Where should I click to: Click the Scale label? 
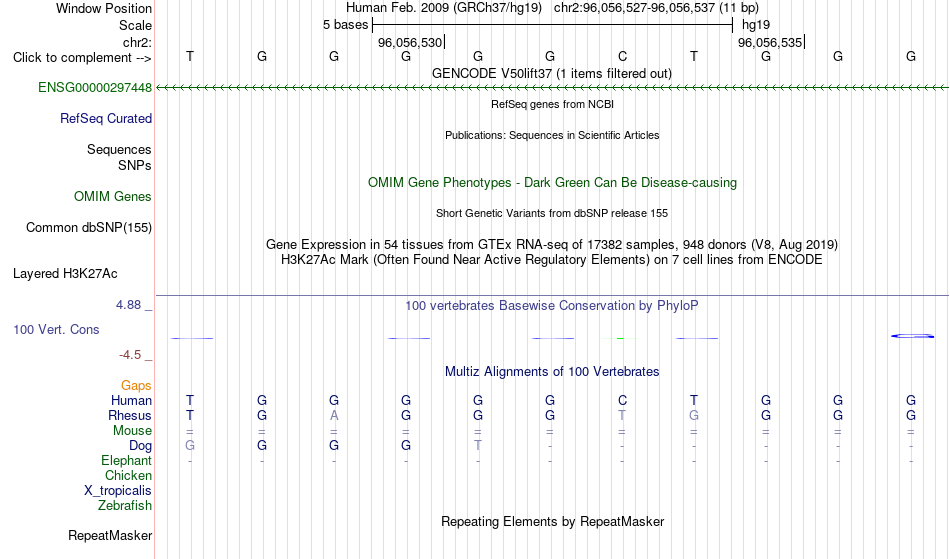coord(135,25)
